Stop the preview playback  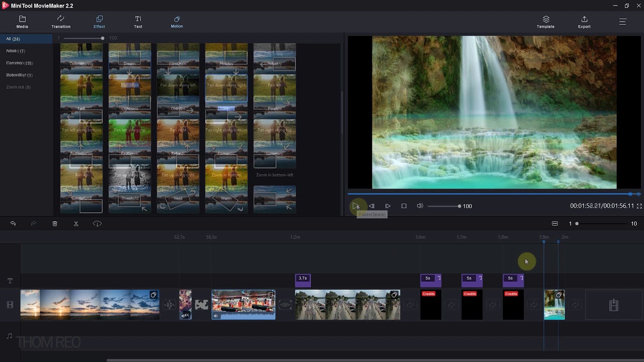pos(404,206)
